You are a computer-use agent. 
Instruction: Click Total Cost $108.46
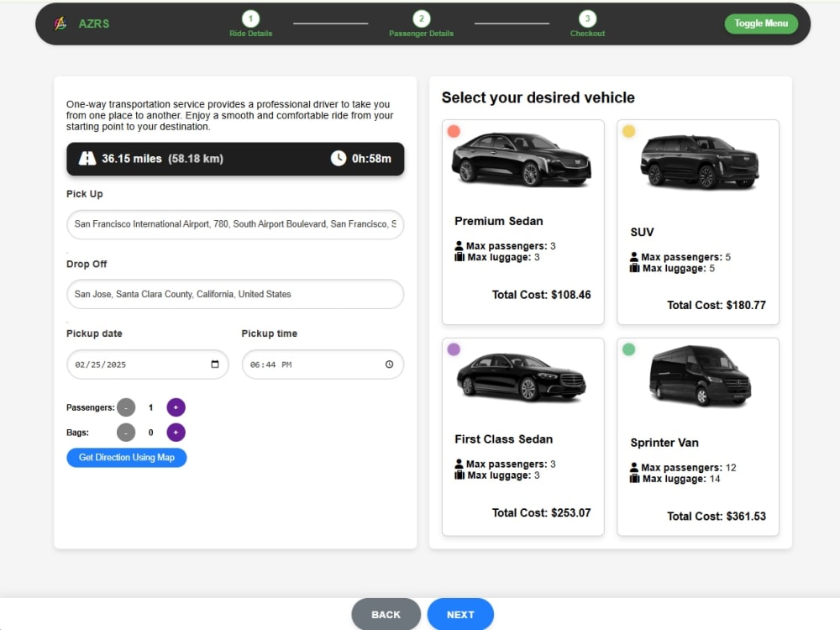(x=541, y=295)
